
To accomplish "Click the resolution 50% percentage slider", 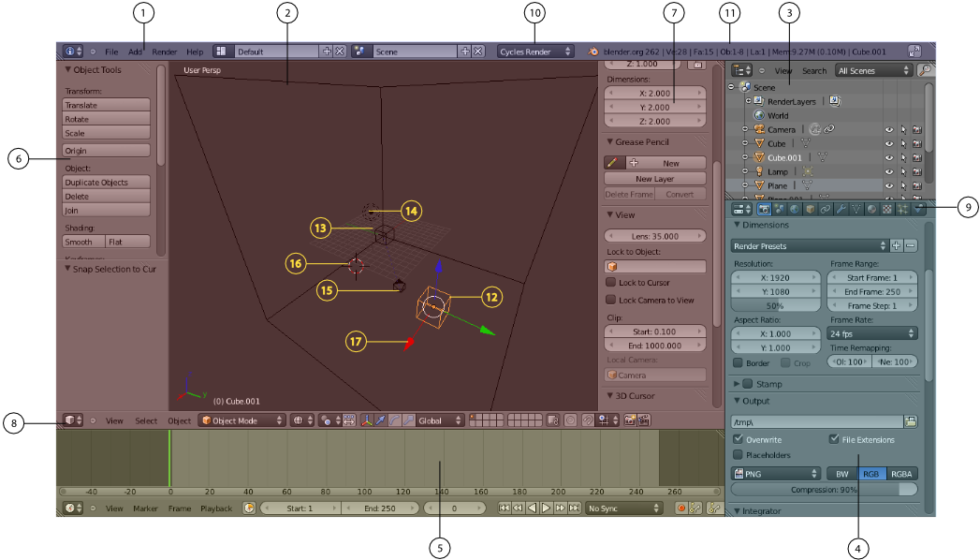I will click(x=775, y=305).
